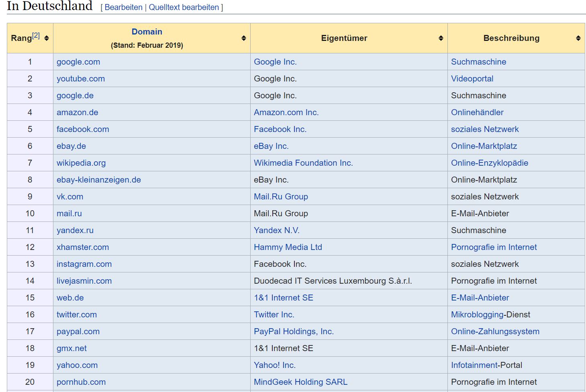This screenshot has width=586, height=392.
Task: Open soziales Netzwerk link in facebook.com row
Action: (x=485, y=129)
